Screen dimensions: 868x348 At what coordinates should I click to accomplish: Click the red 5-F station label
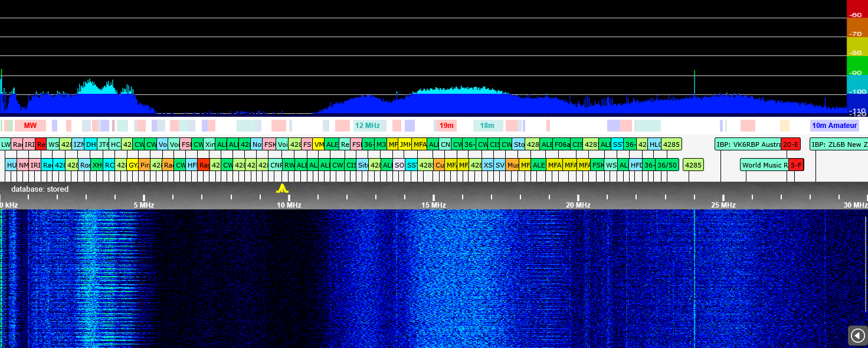coord(796,165)
